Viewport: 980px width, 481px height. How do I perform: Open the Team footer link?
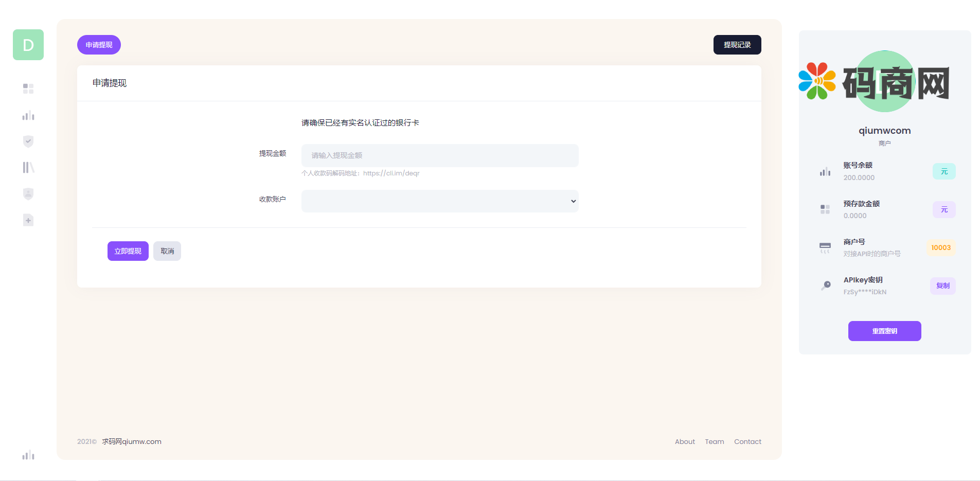[714, 441]
